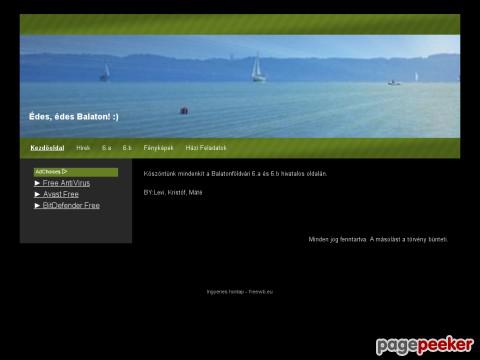Image resolution: width=480 pixels, height=360 pixels.
Task: Follow the Ingyenes honlap freewb.eu footer link
Action: coord(240,292)
